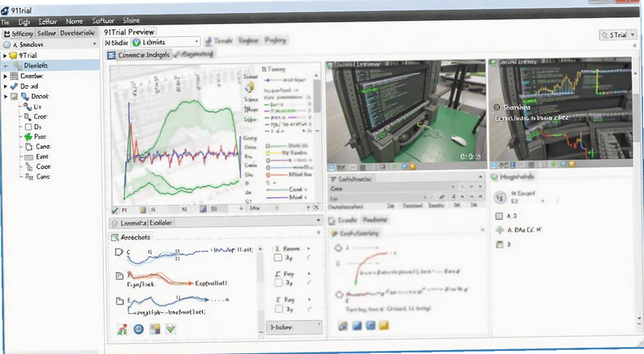Collapse the A-Snndow panel header arrow
Viewport: 644px width, 354px height.
coord(94,44)
